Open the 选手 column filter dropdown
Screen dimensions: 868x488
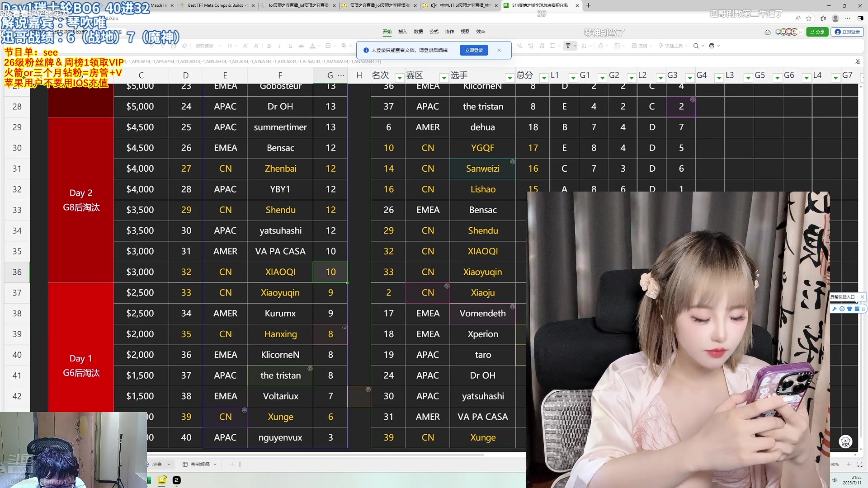click(x=509, y=78)
